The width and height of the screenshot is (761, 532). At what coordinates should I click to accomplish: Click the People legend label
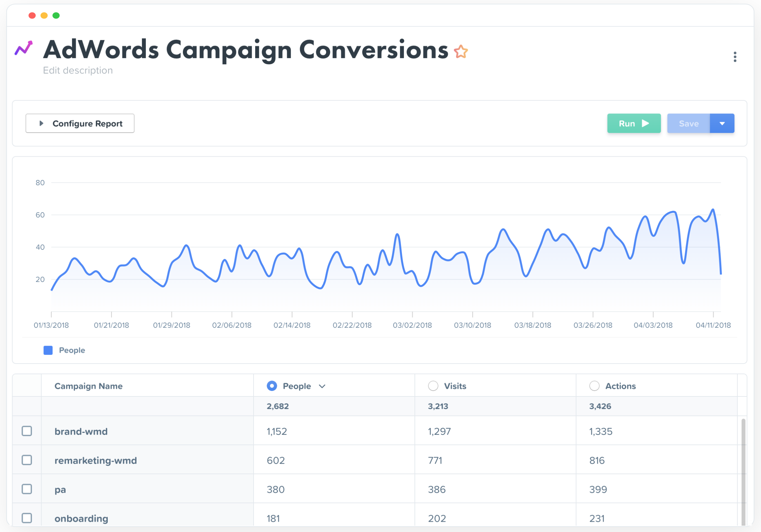tap(72, 350)
